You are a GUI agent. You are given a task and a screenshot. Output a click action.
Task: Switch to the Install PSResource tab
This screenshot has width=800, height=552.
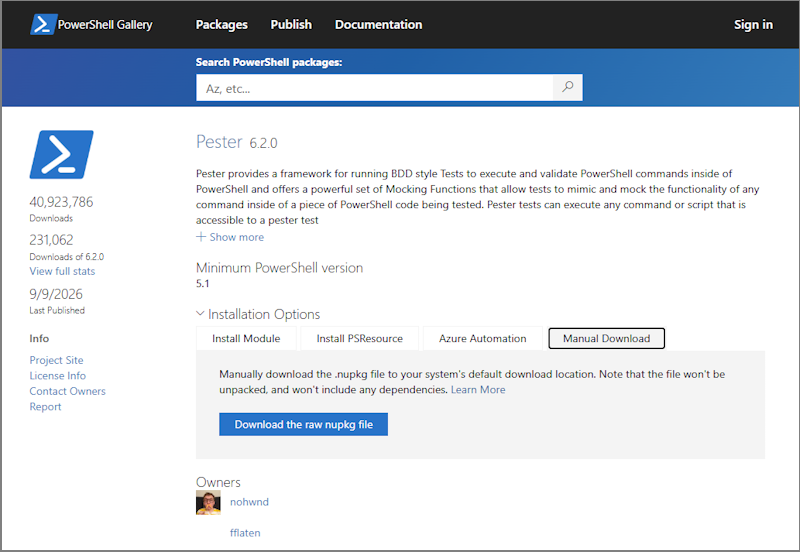(359, 338)
